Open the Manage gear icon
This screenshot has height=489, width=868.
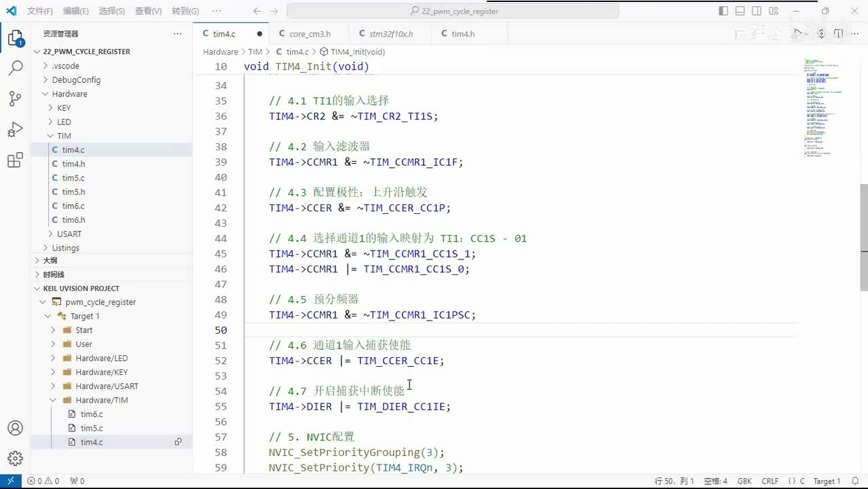[15, 458]
